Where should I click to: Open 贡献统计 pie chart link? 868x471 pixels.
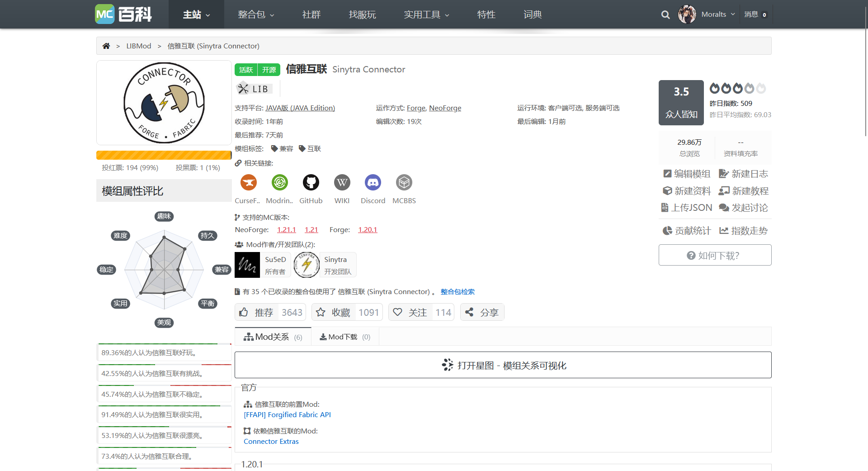tap(687, 231)
